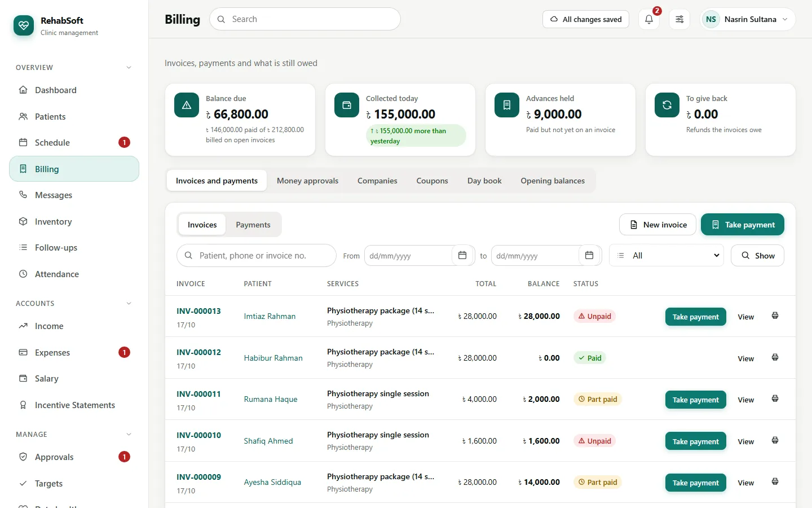Open the From date calendar picker
Viewport: 812px width, 508px height.
coord(462,256)
